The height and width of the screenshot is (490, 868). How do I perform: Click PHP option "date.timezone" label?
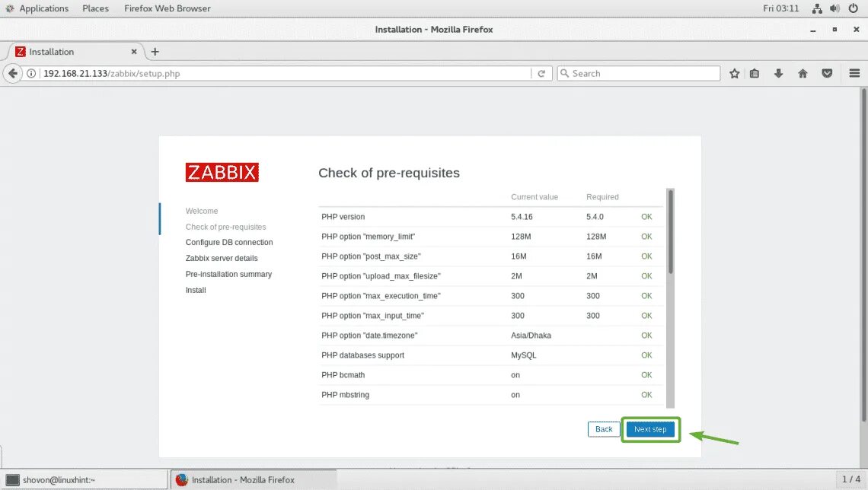point(369,336)
